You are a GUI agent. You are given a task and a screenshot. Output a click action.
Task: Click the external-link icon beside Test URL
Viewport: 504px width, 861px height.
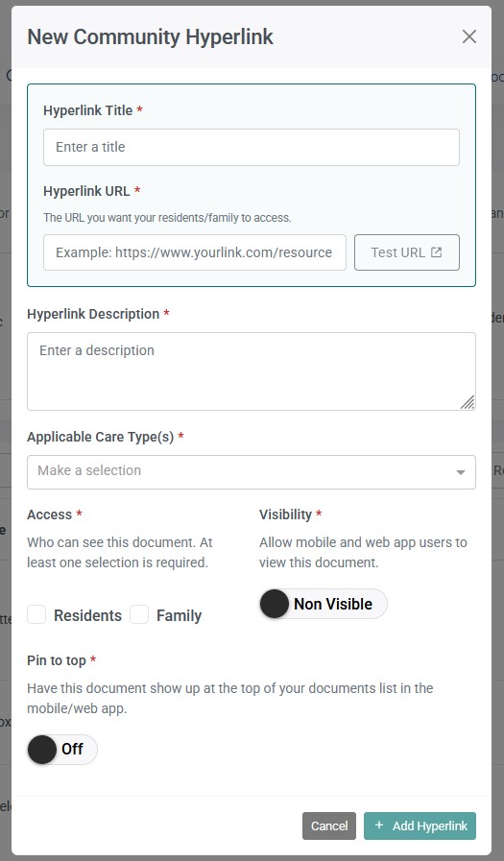437,252
